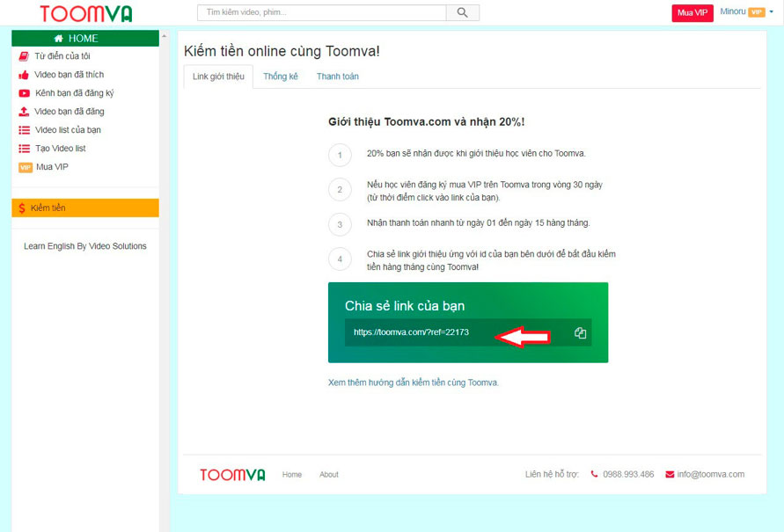
Task: Click list icon beside Tạo Video list
Action: pyautogui.click(x=24, y=149)
